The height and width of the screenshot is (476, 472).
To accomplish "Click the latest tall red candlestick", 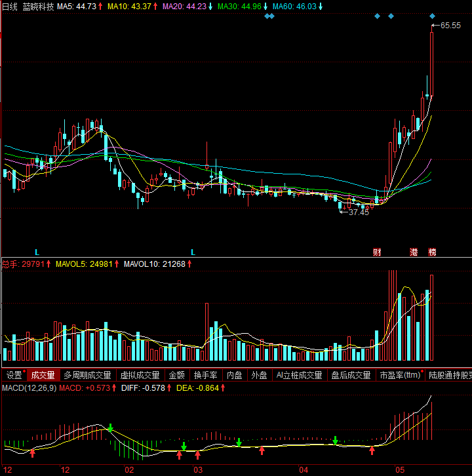I will click(x=431, y=64).
